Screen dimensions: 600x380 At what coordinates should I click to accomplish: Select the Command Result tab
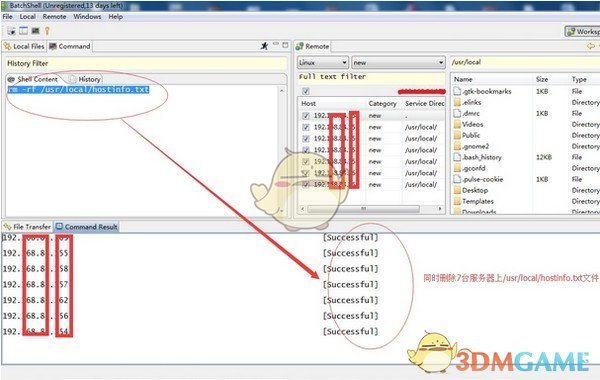[86, 227]
